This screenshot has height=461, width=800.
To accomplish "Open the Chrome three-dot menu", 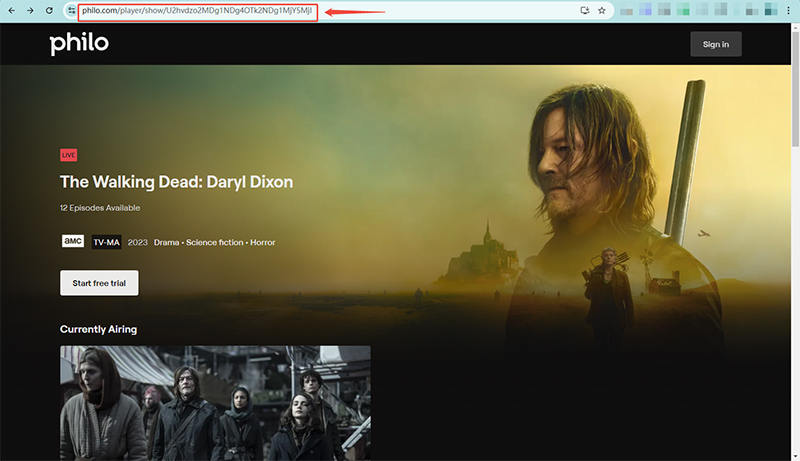I will pos(788,10).
